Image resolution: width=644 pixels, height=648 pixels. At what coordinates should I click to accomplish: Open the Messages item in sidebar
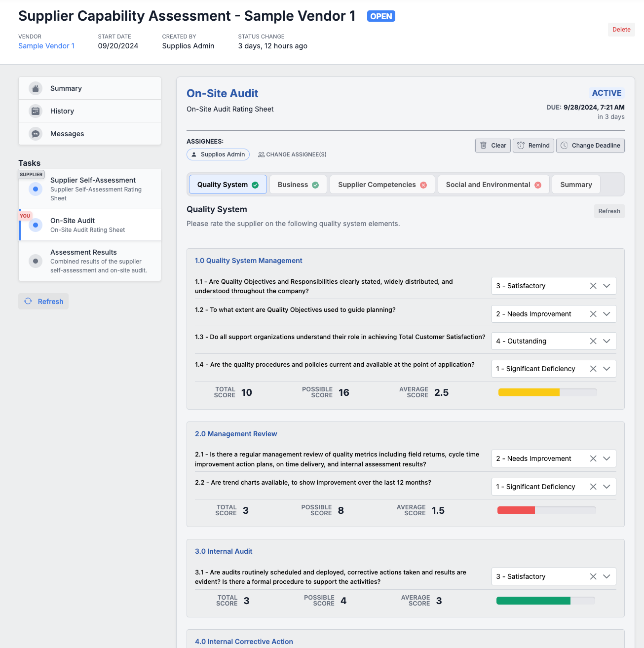point(90,134)
